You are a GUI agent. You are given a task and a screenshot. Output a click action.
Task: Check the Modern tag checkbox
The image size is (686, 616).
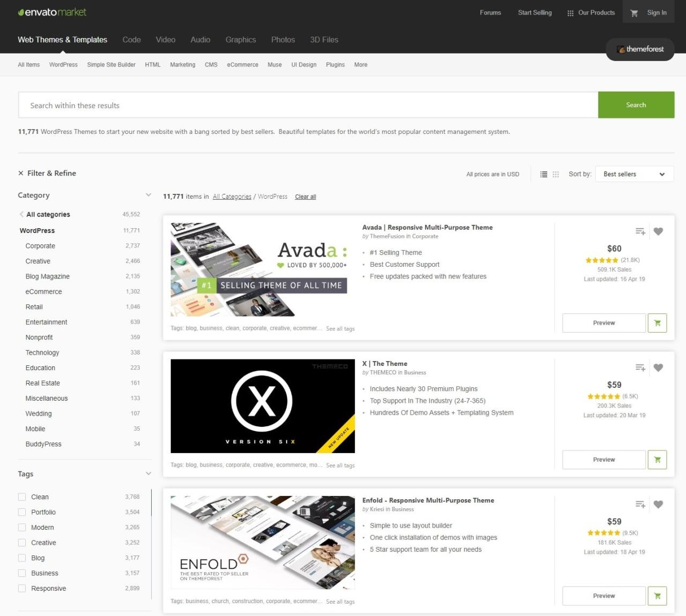22,527
